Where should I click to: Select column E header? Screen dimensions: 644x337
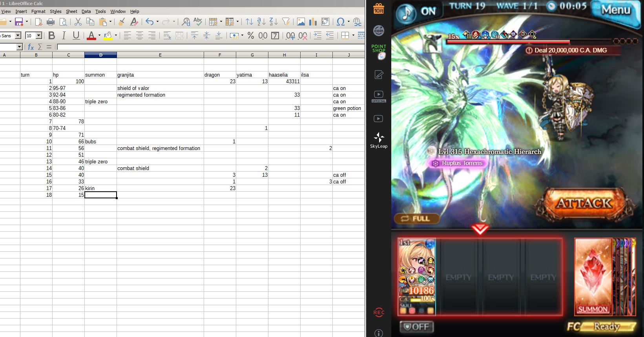[x=160, y=55]
